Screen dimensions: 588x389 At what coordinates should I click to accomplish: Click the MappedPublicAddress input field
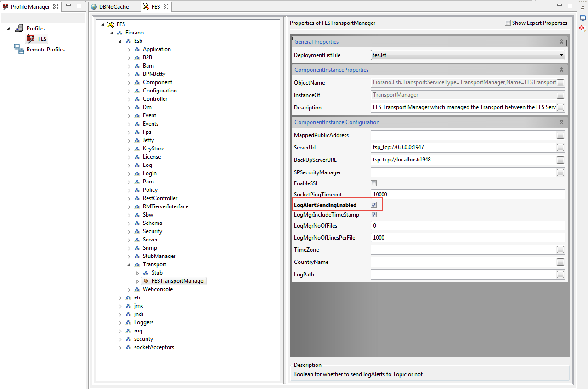[464, 135]
